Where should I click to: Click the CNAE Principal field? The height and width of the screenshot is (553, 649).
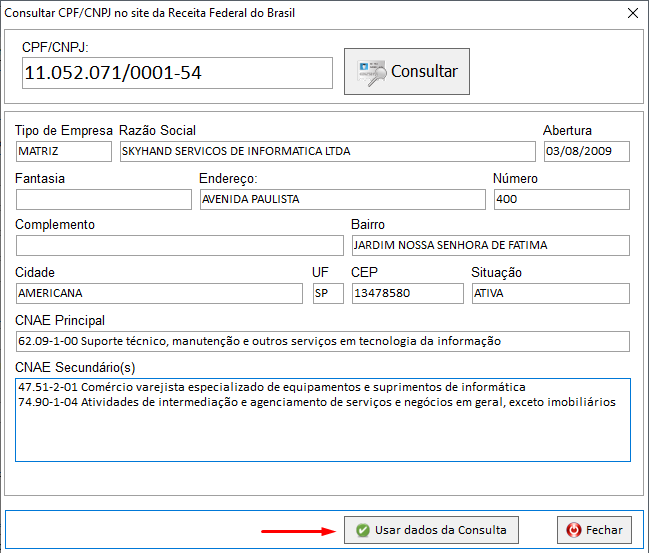pyautogui.click(x=323, y=341)
